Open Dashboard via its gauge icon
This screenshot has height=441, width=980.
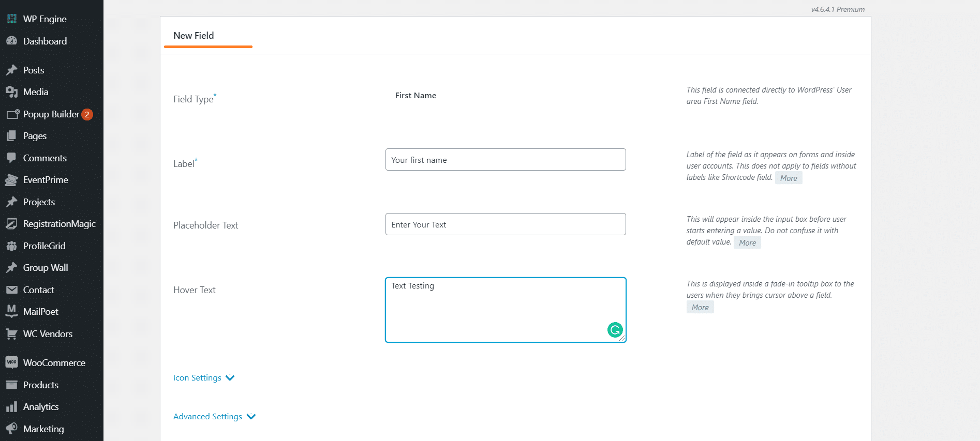11,41
